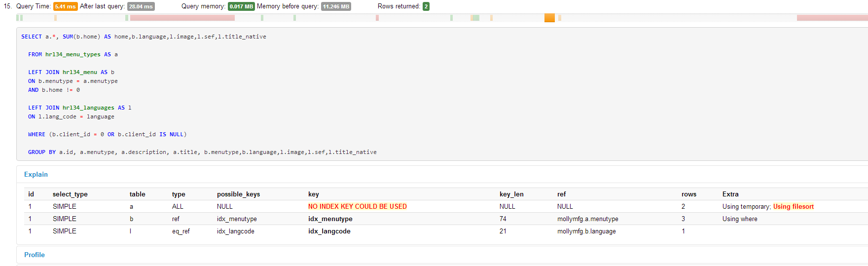Click the 'select_type' column header
The image size is (868, 266).
pyautogui.click(x=70, y=194)
